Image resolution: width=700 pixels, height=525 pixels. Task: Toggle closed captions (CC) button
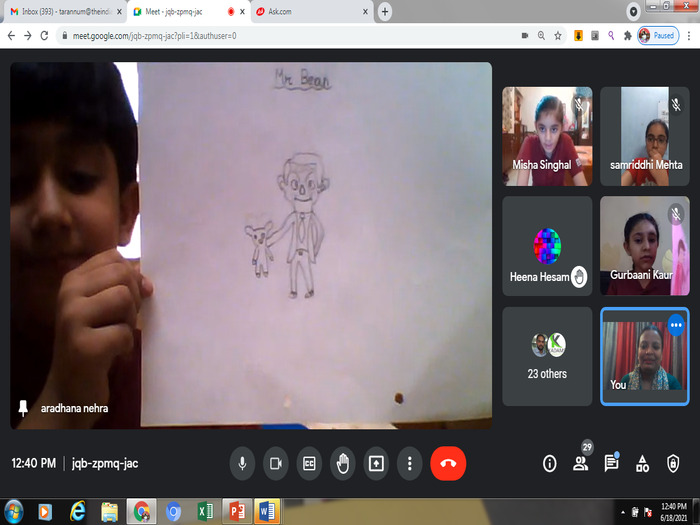pyautogui.click(x=309, y=463)
